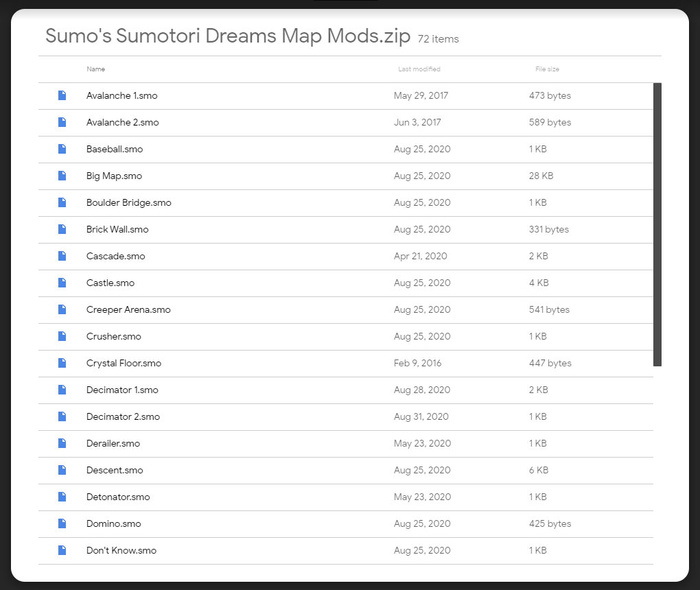Sort by the Last modified column header
The width and height of the screenshot is (700, 590).
coord(419,69)
